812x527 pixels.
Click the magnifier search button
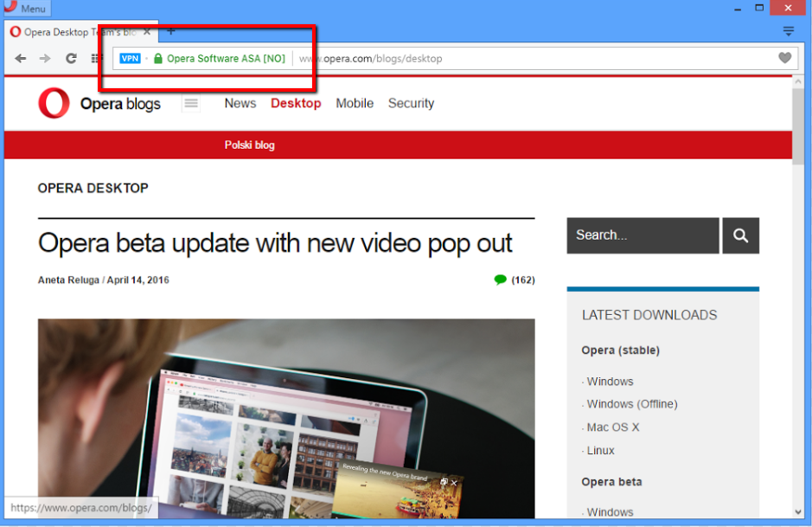click(740, 235)
